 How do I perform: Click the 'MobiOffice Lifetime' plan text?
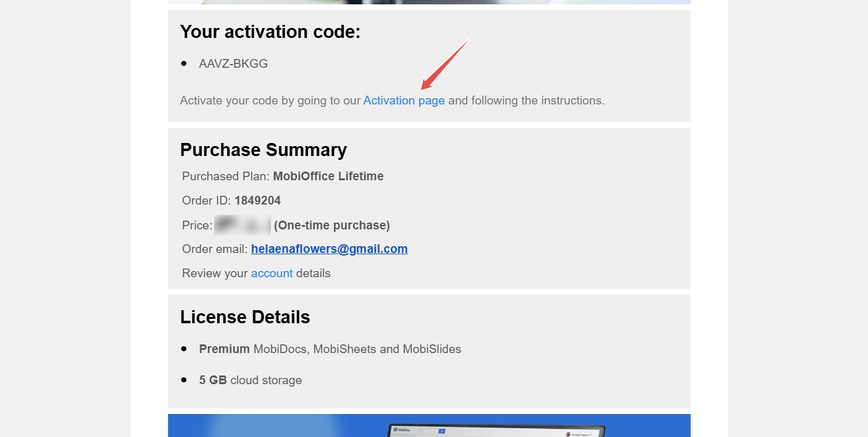pyautogui.click(x=329, y=176)
